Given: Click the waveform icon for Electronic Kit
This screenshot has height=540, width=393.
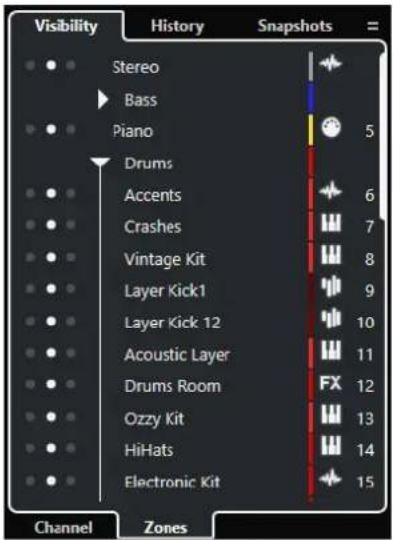Looking at the screenshot, I should pyautogui.click(x=330, y=479).
